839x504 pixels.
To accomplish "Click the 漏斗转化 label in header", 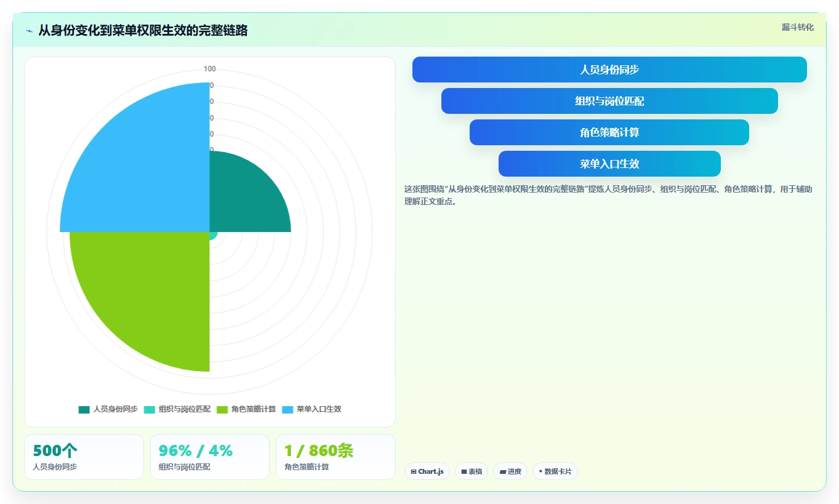I will [x=797, y=27].
